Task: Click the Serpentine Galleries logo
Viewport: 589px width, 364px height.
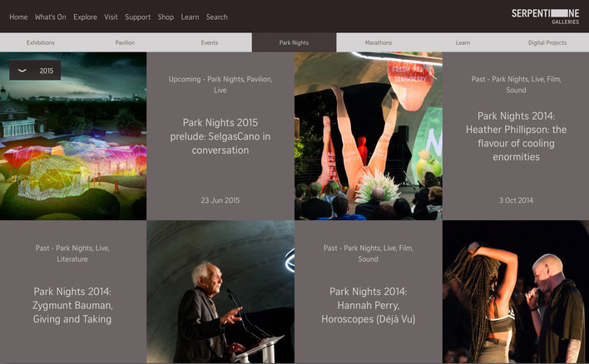Action: (545, 16)
